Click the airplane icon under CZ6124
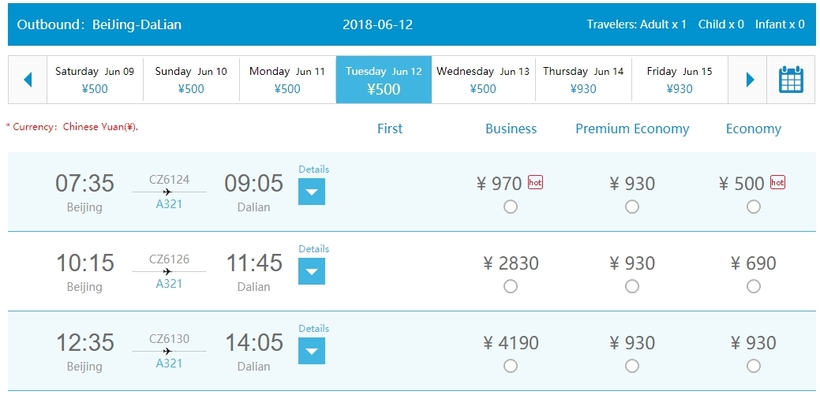The height and width of the screenshot is (395, 820). [x=167, y=192]
